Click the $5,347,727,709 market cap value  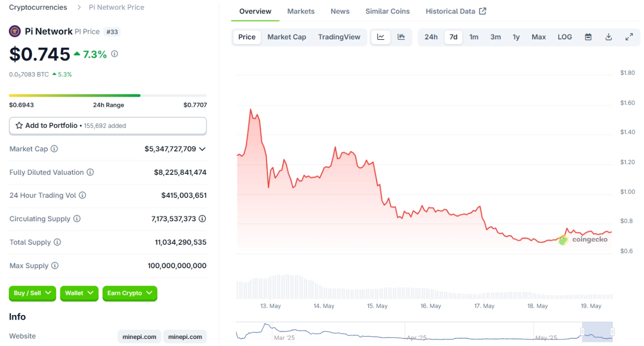170,149
